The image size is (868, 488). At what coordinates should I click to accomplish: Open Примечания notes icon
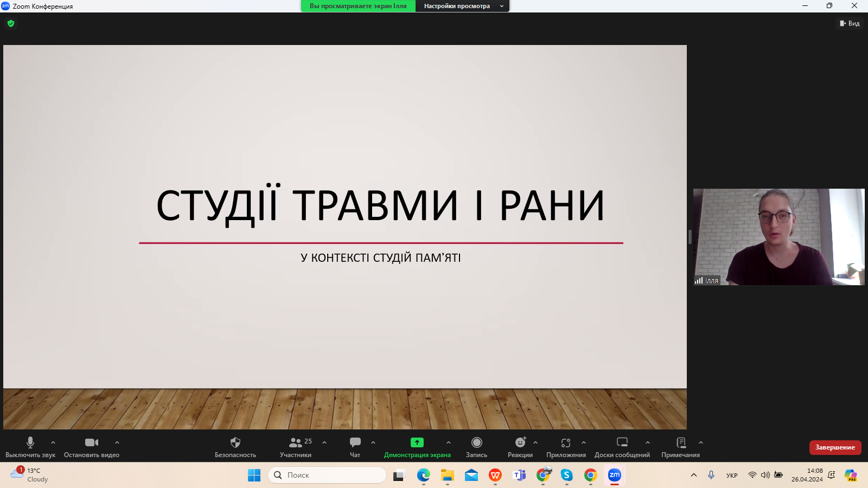tap(680, 443)
